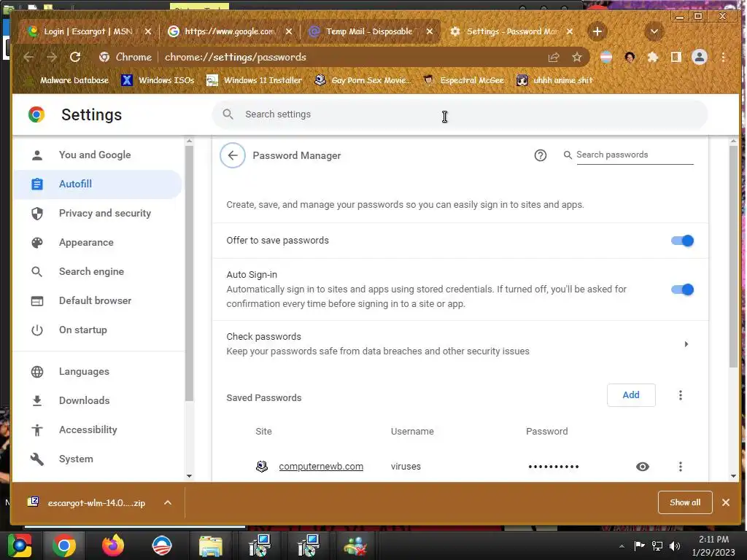The height and width of the screenshot is (560, 747).
Task: Disable the Auto Sign-in switch
Action: 682,289
